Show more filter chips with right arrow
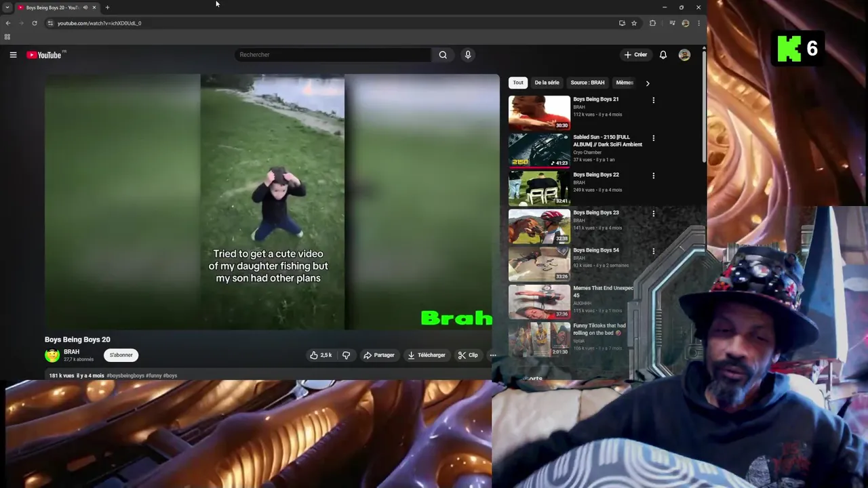 coord(648,83)
